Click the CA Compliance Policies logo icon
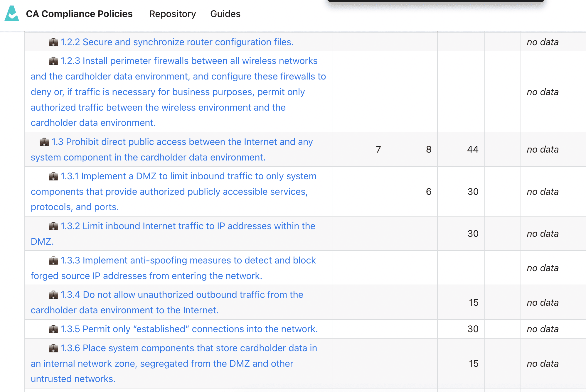Screen dimensions: 586x392 tap(12, 13)
